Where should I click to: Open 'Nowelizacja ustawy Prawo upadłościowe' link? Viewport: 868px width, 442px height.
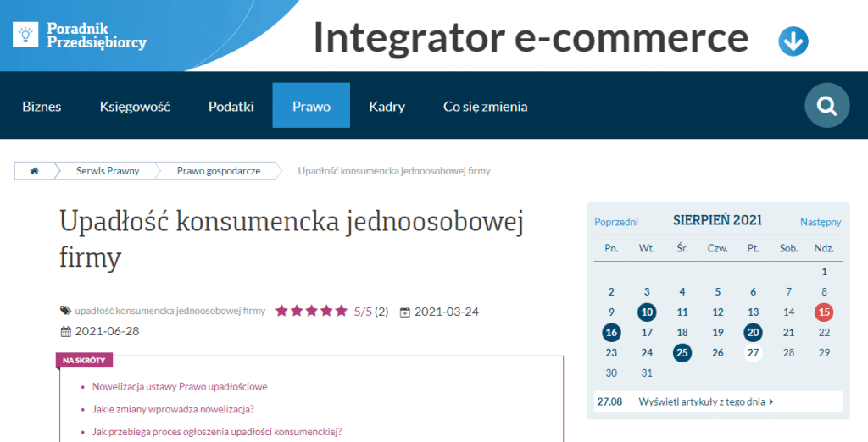[180, 387]
